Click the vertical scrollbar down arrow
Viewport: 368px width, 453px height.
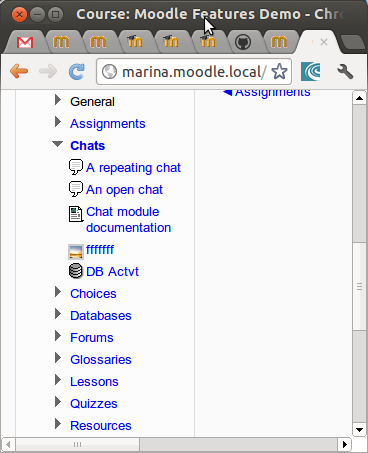pyautogui.click(x=359, y=430)
